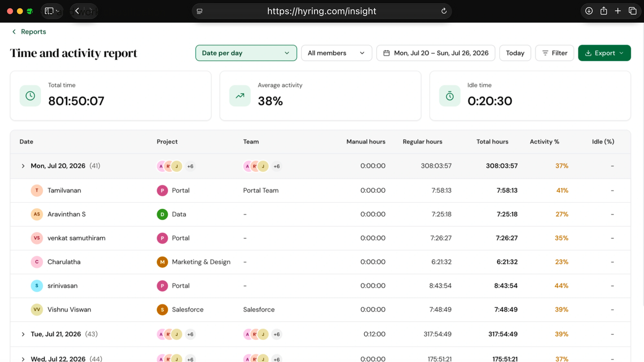Screen dimensions: 644x362
Task: Click the Regular hours column header
Action: (x=422, y=142)
